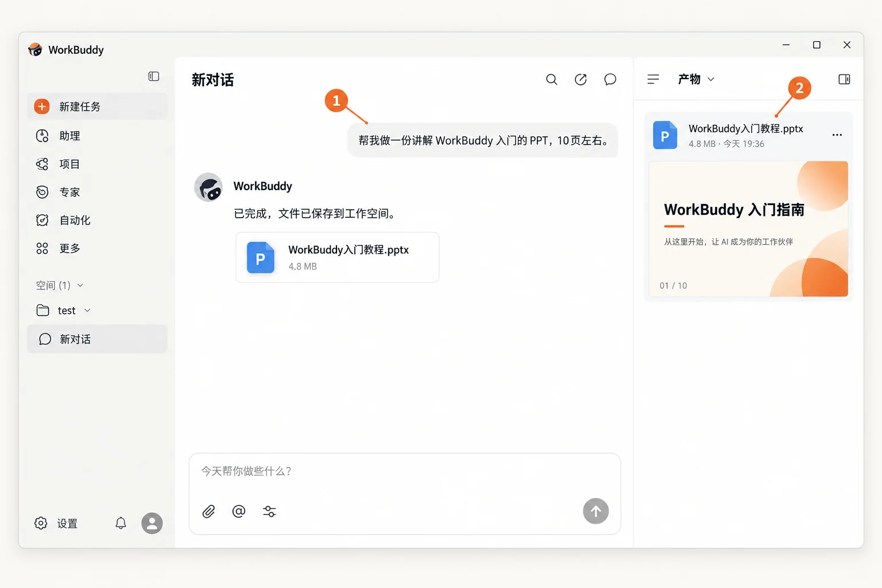Attach a file with the paperclip icon
This screenshot has height=588, width=882.
click(x=208, y=511)
